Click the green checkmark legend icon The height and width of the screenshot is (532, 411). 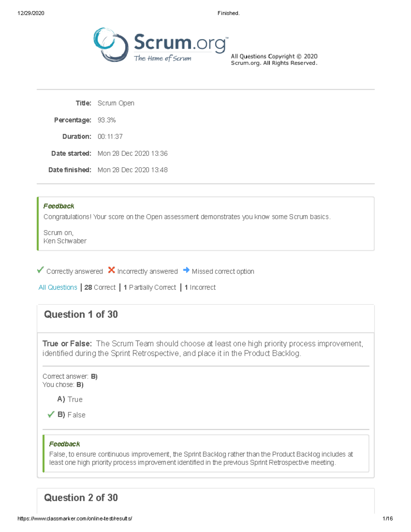(x=40, y=270)
